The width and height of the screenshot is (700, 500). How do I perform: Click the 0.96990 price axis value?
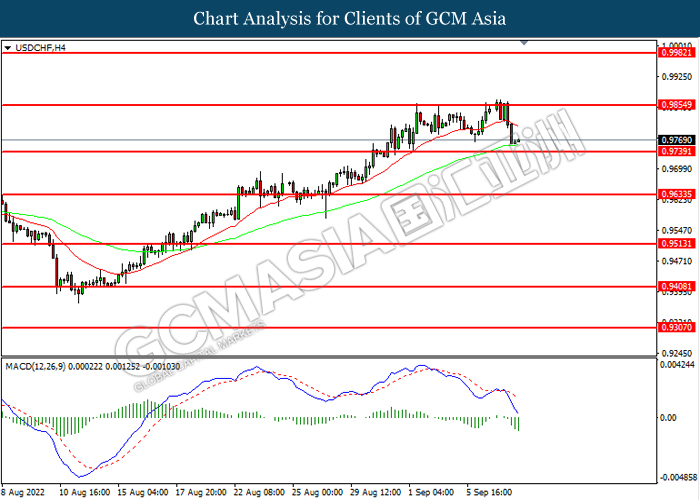[677, 169]
